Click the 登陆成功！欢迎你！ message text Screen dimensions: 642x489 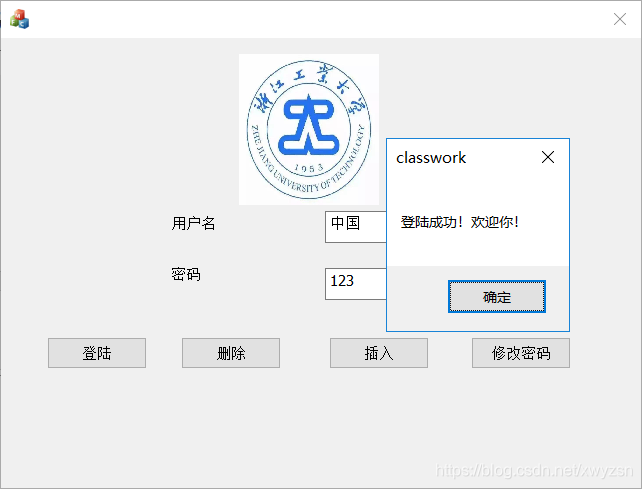click(460, 222)
